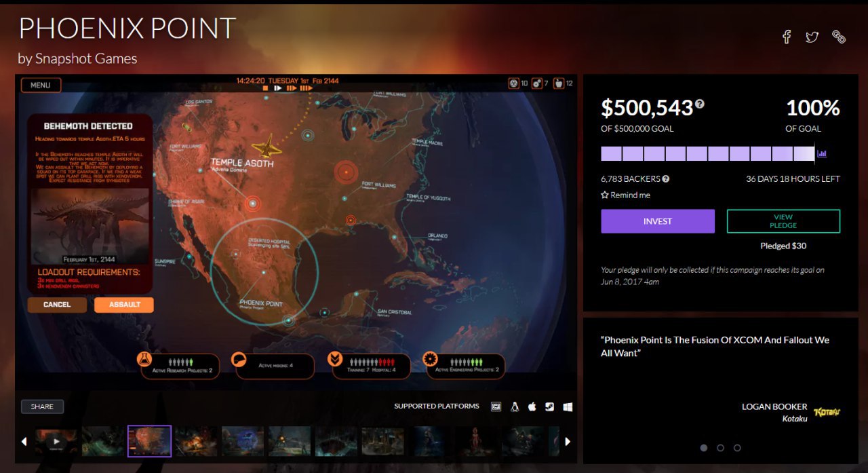The image size is (868, 473).
Task: Click "SUPPORTED PLATFORMS" label
Action: pos(437,406)
